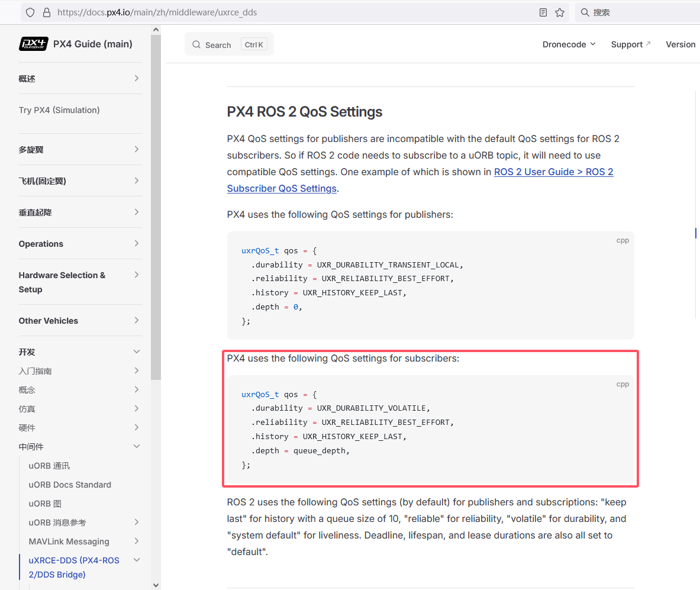Click the browser URL address field
This screenshot has width=700, height=590.
coord(295,12)
